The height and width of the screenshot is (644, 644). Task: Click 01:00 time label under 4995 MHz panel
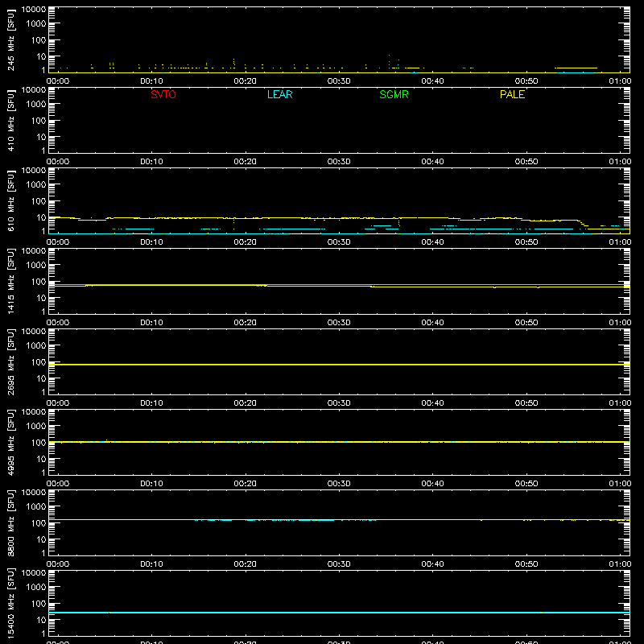click(x=620, y=484)
